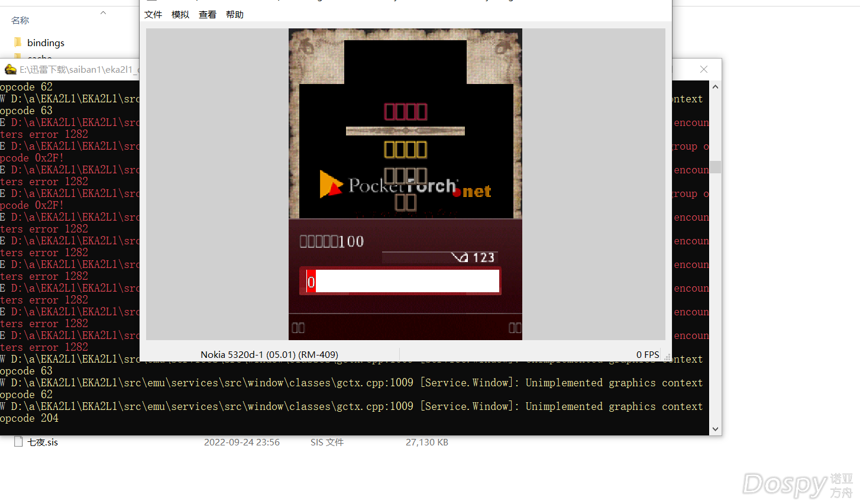Tap the left softkey on the phone screen
Screen dimensions: 860x504
(298, 328)
